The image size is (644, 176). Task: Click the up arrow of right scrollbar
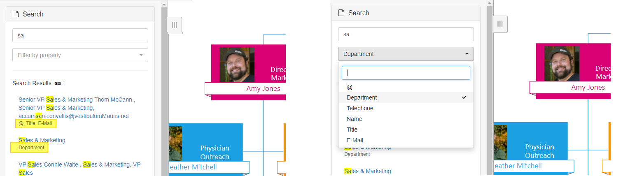pyautogui.click(x=490, y=3)
